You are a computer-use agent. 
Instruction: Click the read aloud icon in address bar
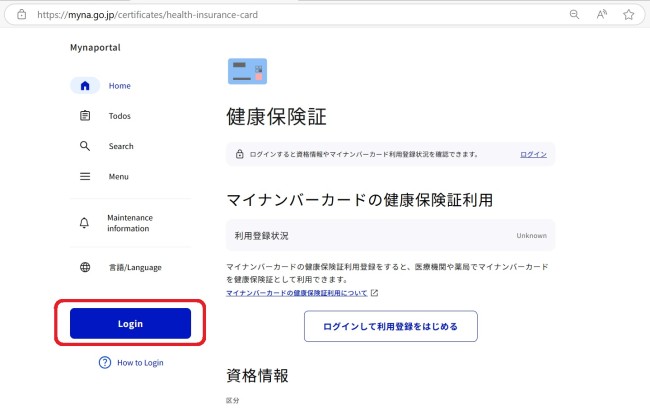tap(602, 15)
